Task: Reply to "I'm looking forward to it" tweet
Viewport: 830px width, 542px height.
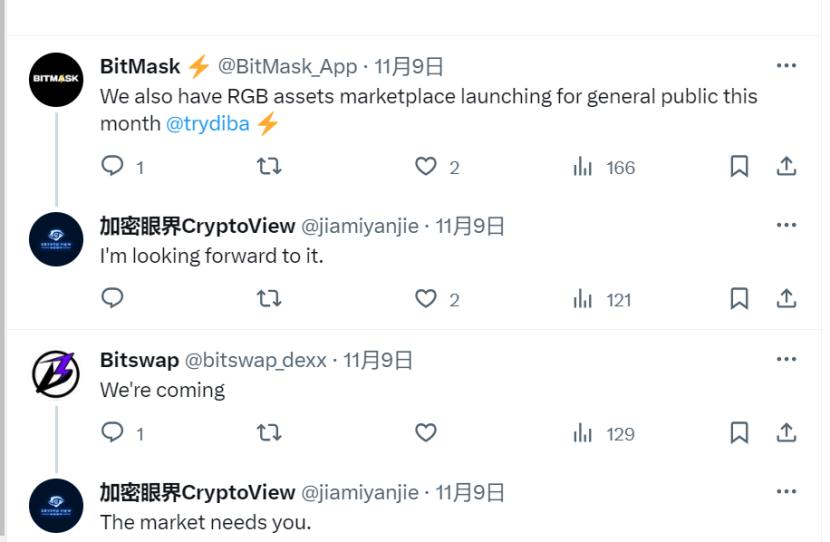Action: pyautogui.click(x=112, y=299)
